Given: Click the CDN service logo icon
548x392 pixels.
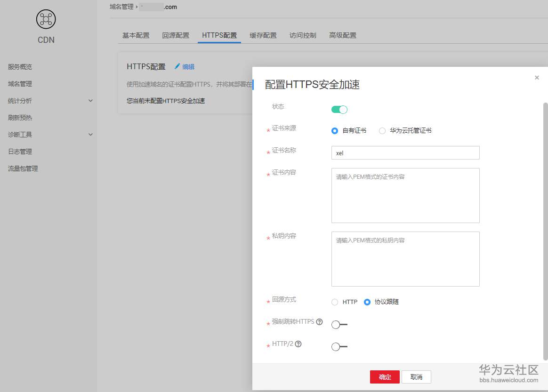Looking at the screenshot, I should [46, 19].
